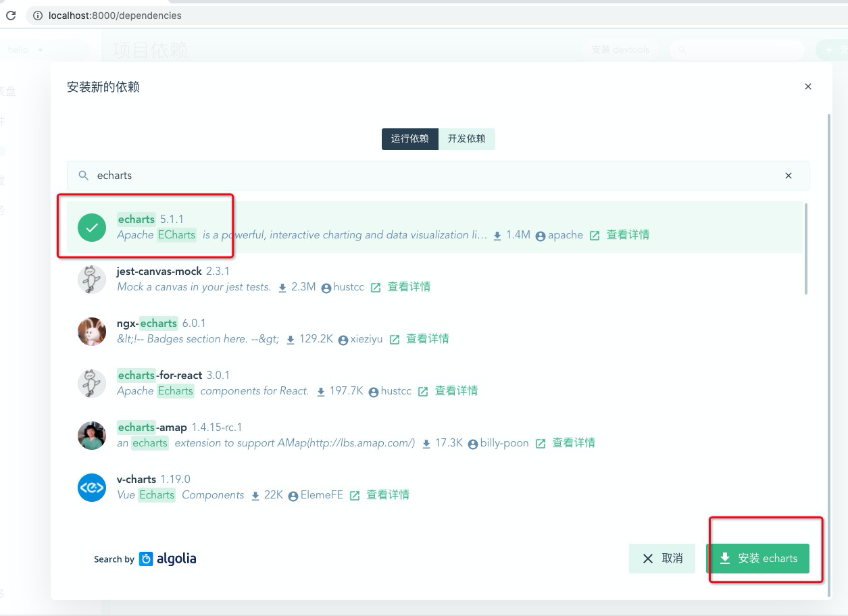Close the 安装新的依赖 dialog
Screen dimensions: 848x616
808,86
